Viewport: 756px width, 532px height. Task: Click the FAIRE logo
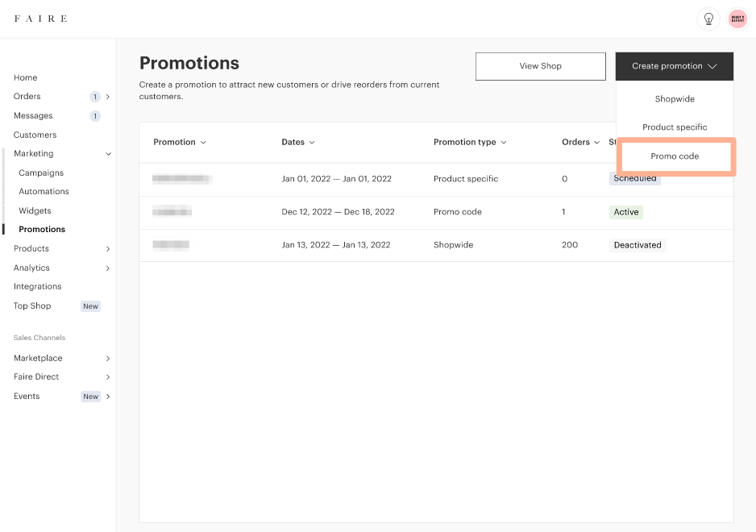[40, 19]
